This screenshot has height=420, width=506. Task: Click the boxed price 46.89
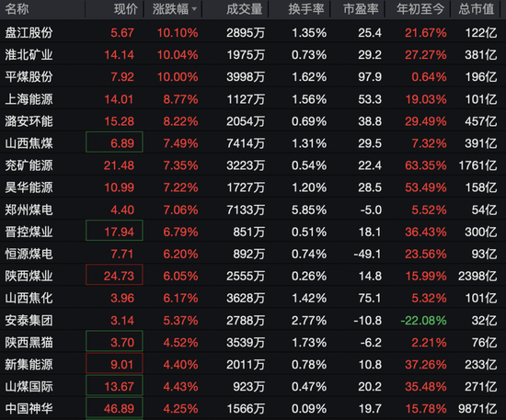[x=114, y=408]
